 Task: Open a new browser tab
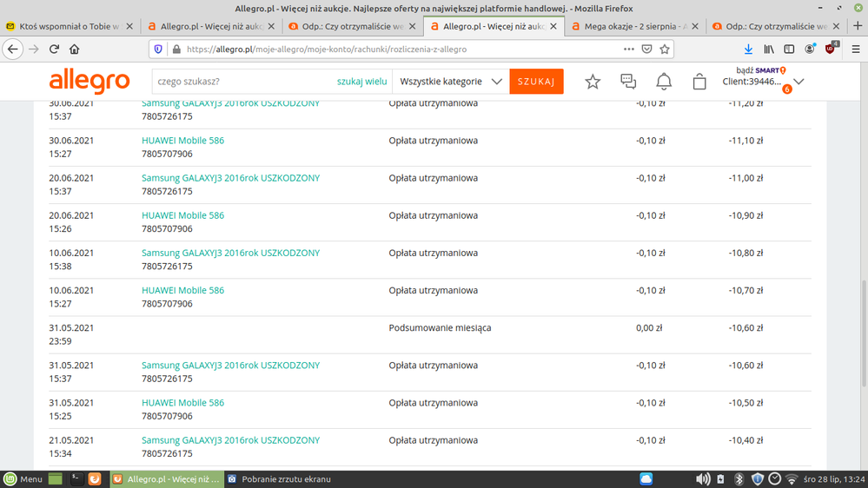(858, 26)
